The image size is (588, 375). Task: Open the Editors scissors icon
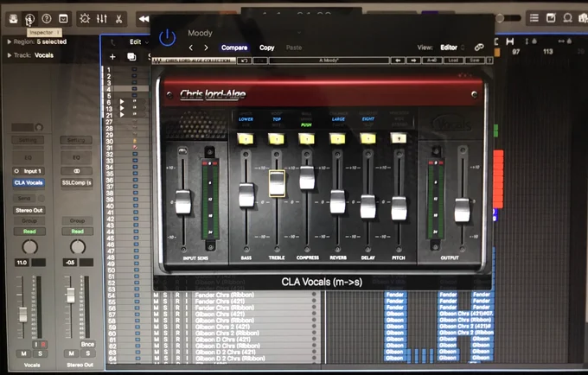click(x=118, y=18)
